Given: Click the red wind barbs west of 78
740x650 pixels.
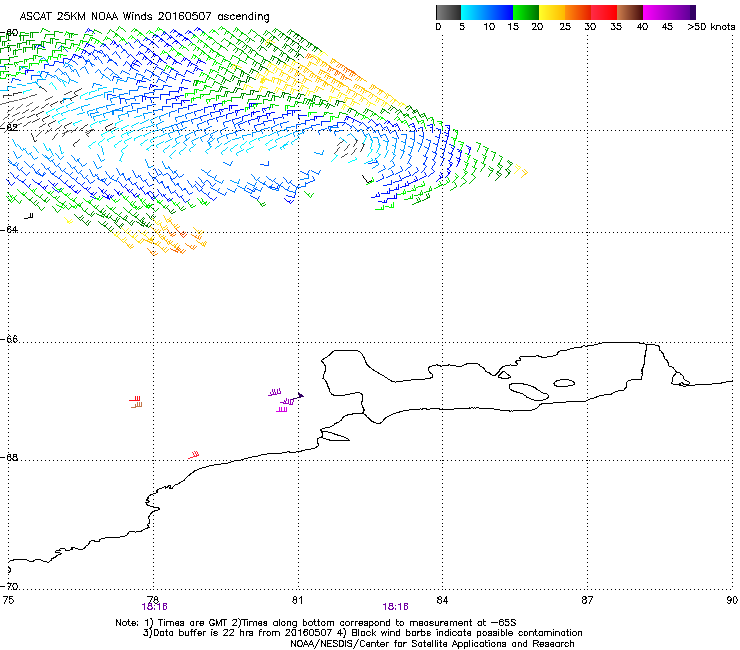Looking at the screenshot, I should click(135, 402).
